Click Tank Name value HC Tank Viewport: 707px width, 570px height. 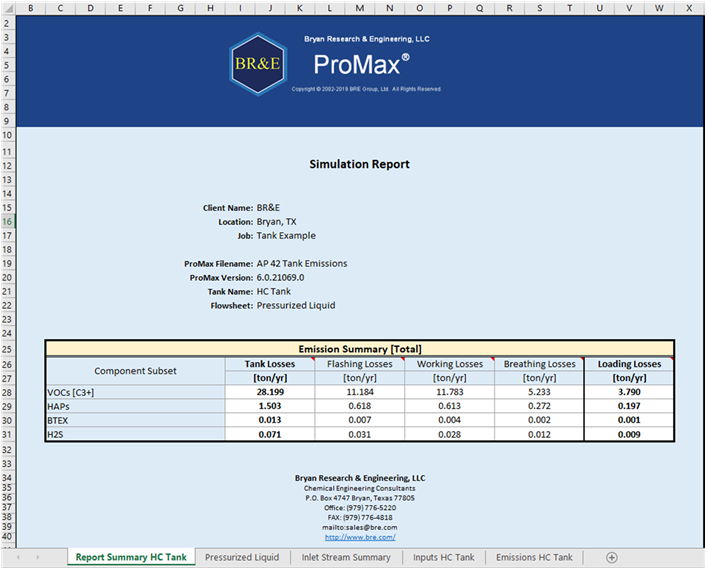274,292
